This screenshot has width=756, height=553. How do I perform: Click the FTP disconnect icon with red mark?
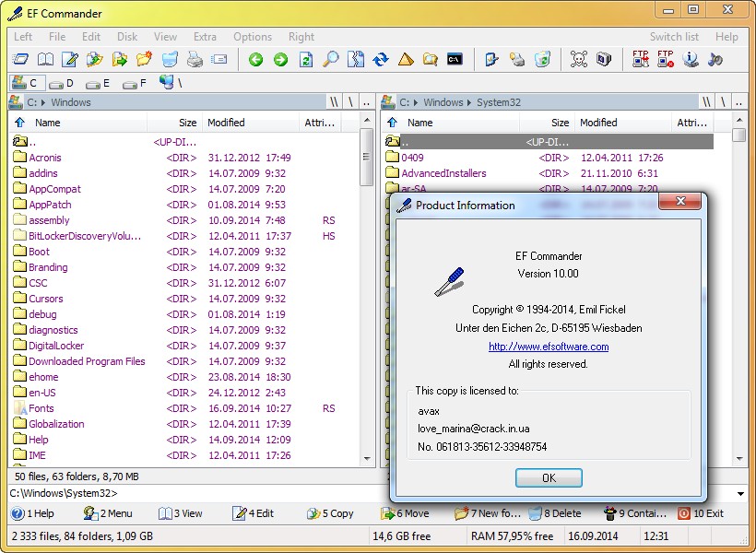666,59
